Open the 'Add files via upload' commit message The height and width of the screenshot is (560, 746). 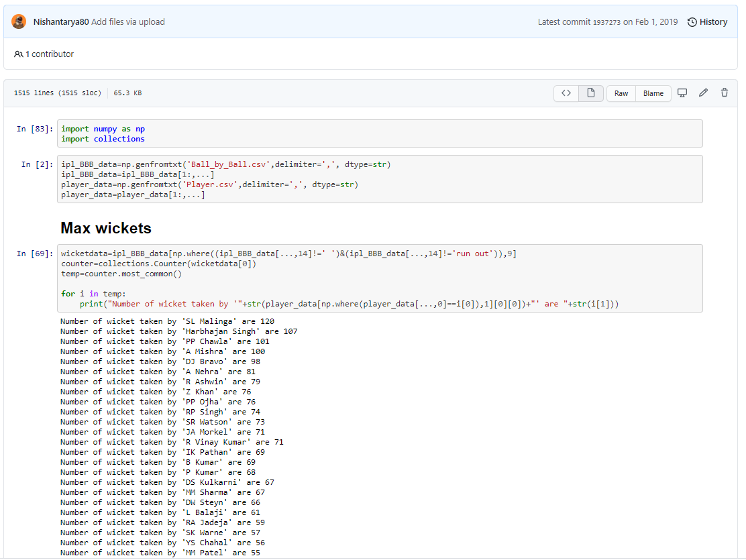(128, 22)
